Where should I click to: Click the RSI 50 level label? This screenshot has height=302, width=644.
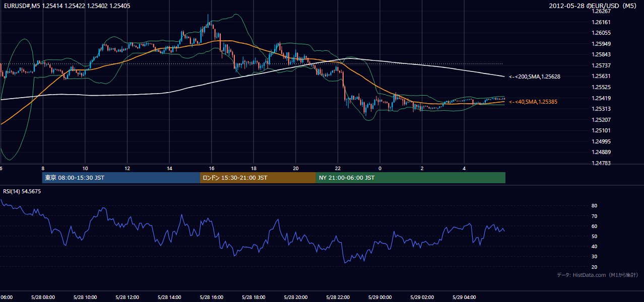(x=595, y=236)
